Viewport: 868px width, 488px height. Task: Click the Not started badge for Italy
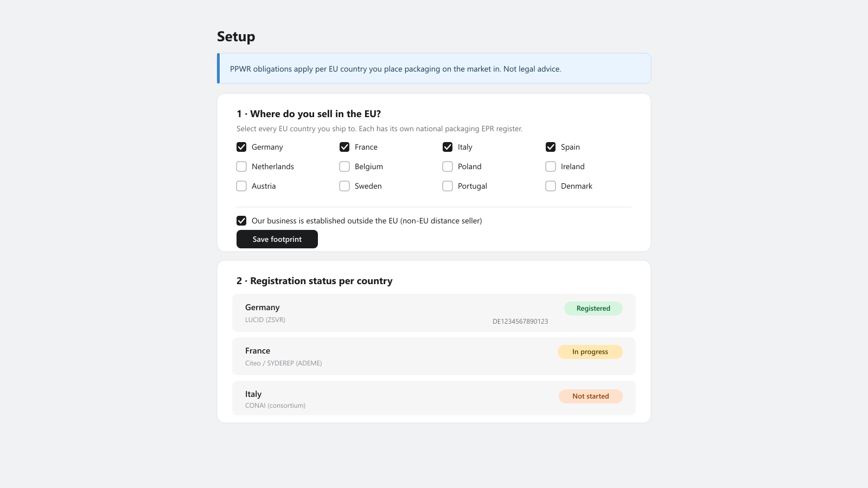591,396
